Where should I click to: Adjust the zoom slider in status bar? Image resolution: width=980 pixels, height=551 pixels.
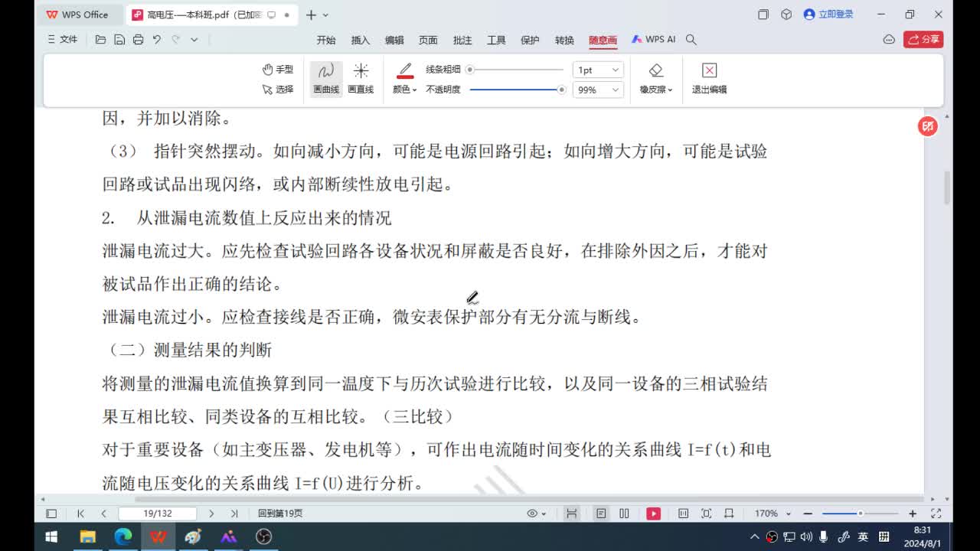pyautogui.click(x=860, y=514)
